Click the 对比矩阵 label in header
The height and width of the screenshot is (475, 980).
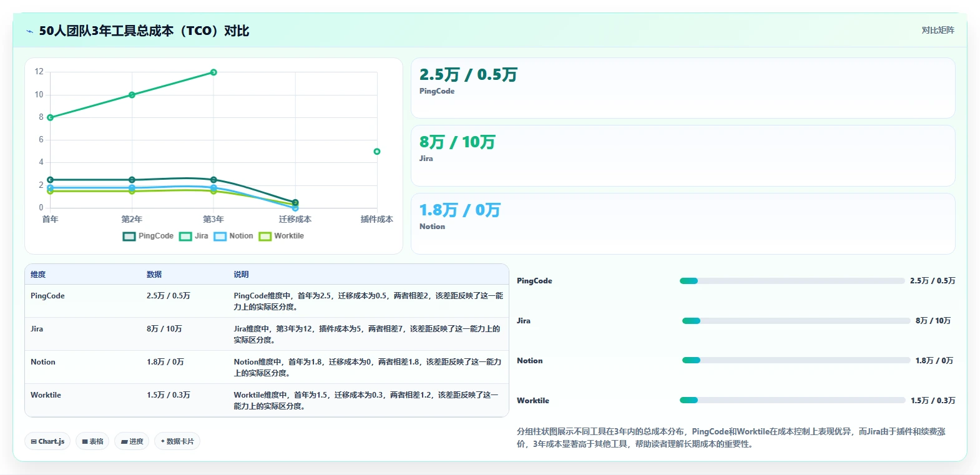coord(938,30)
